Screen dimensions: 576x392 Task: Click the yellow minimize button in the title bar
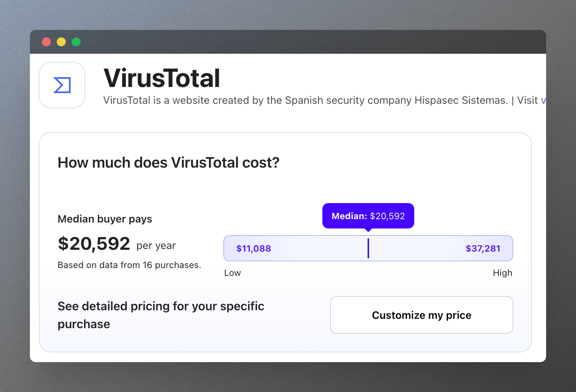61,42
